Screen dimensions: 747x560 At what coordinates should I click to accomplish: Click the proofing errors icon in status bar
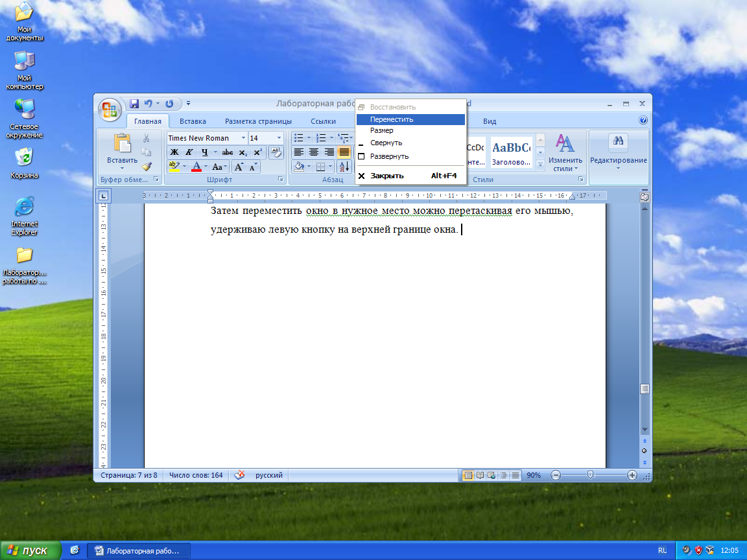(240, 474)
